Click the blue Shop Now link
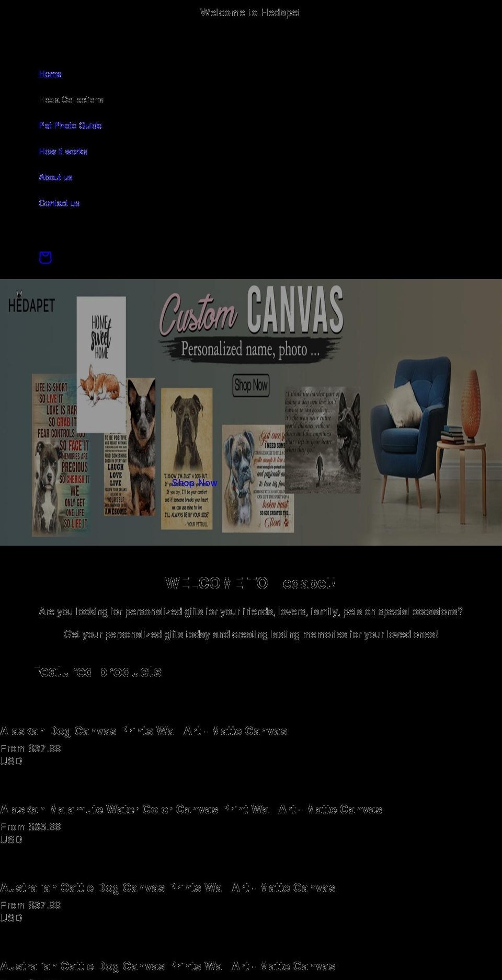Screen dimensions: 502x980 coord(195,483)
